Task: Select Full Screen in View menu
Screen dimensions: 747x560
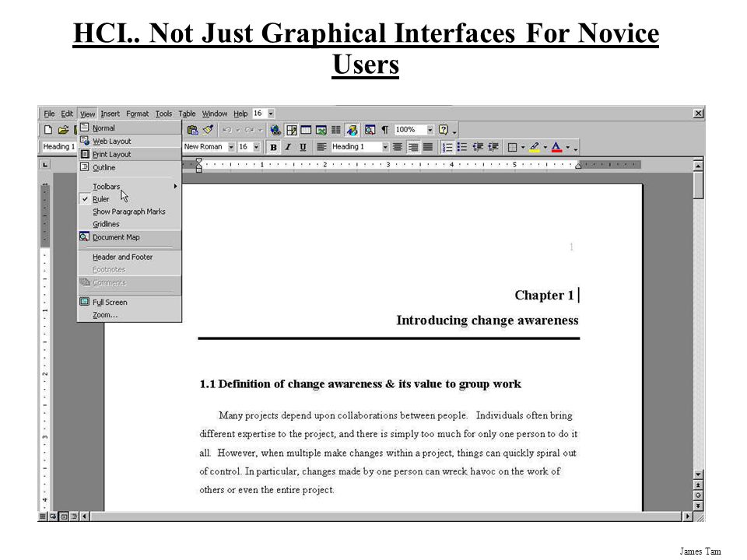Action: (129, 302)
